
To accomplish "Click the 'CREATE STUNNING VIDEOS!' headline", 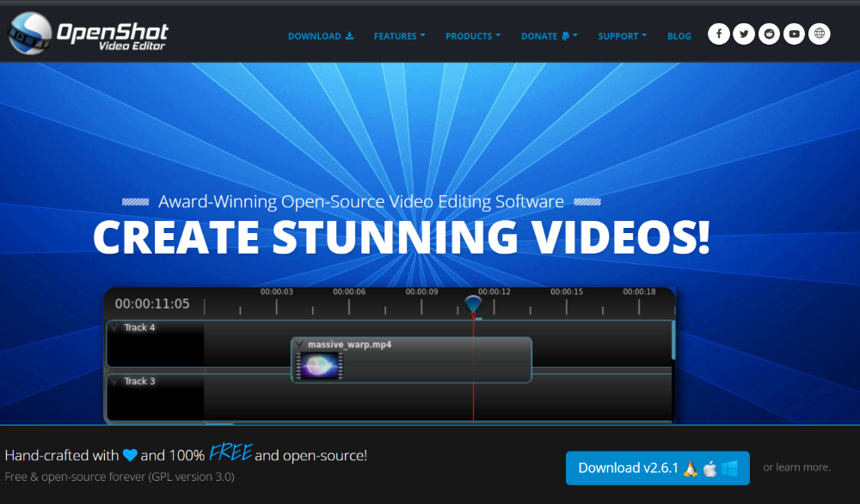I will point(402,237).
